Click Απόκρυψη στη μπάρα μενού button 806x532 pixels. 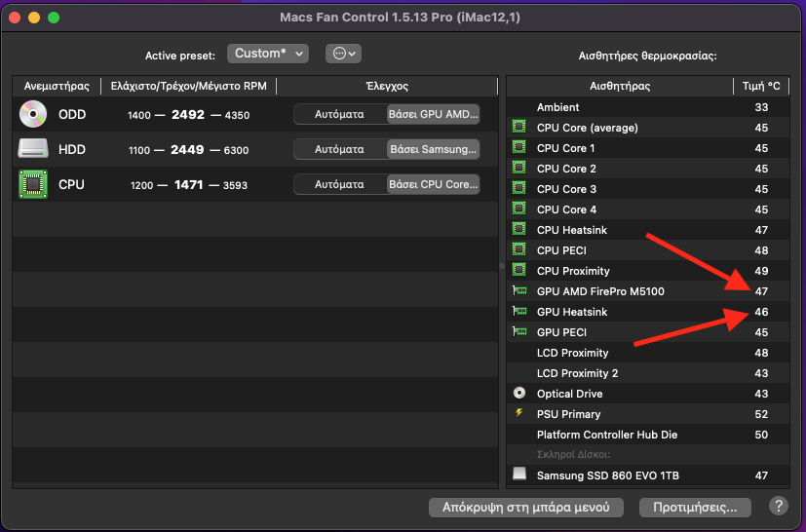[526, 508]
